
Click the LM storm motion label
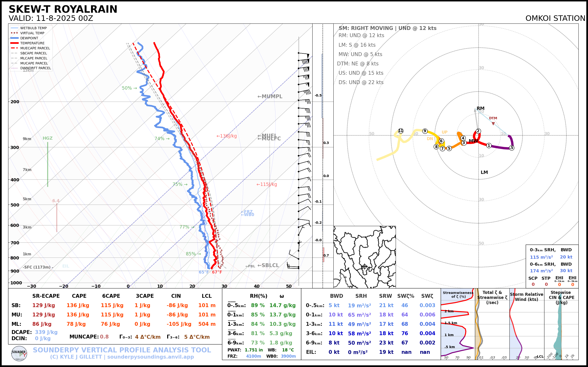point(484,172)
